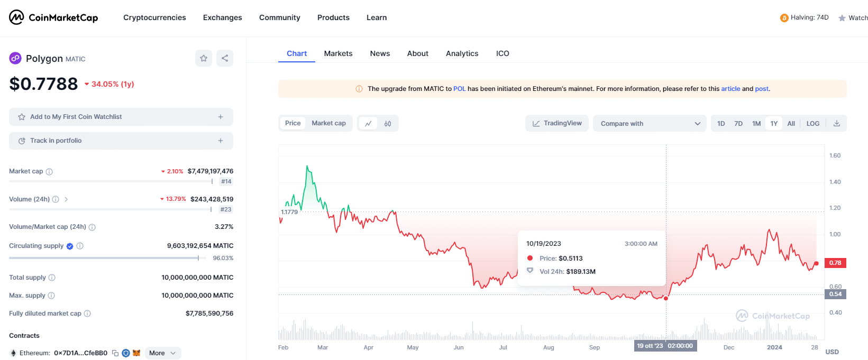Click the CoinMarketCap logo
Viewport: 868px width, 360px height.
click(x=53, y=17)
